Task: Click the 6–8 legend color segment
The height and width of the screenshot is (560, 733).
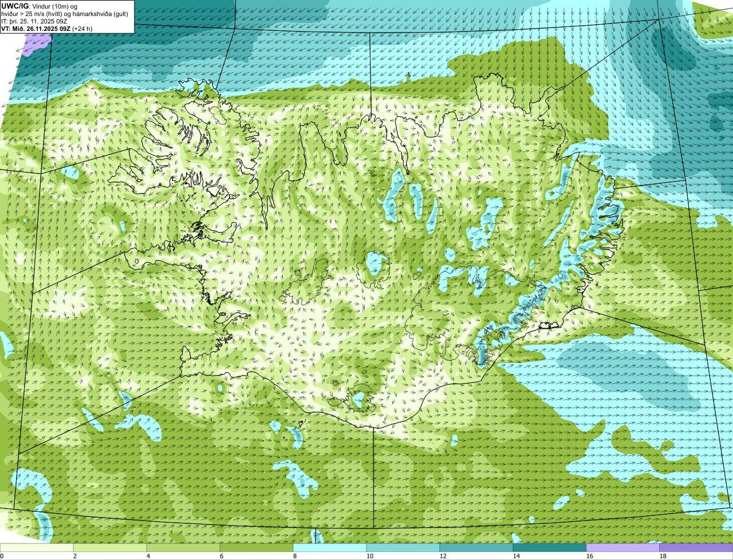Action: click(257, 548)
